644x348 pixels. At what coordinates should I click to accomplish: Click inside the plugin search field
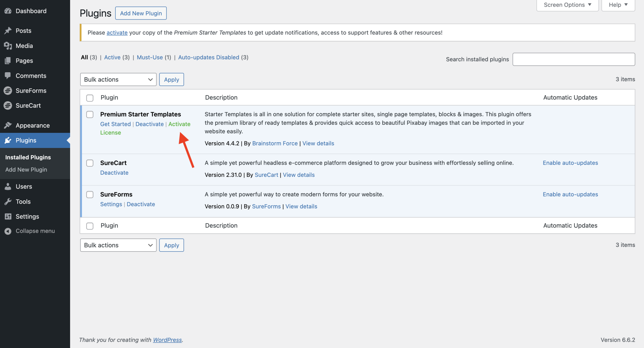(573, 59)
